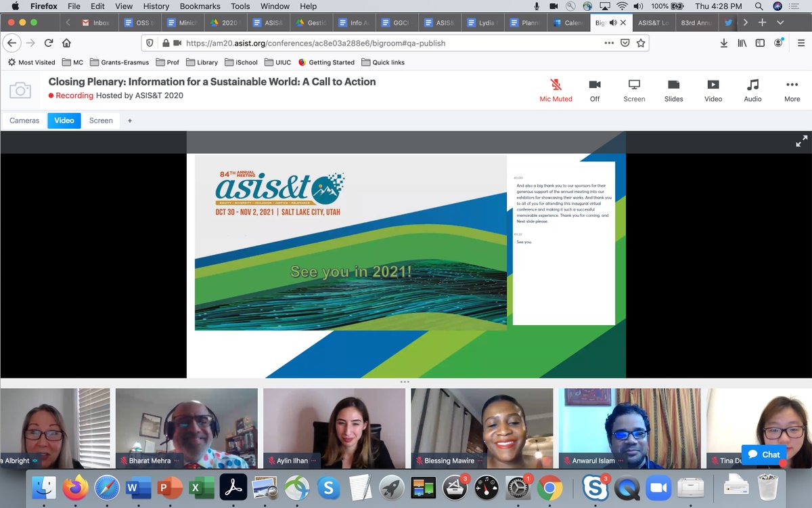812x508 pixels.
Task: Open Firefox Library icon
Action: coord(742,43)
